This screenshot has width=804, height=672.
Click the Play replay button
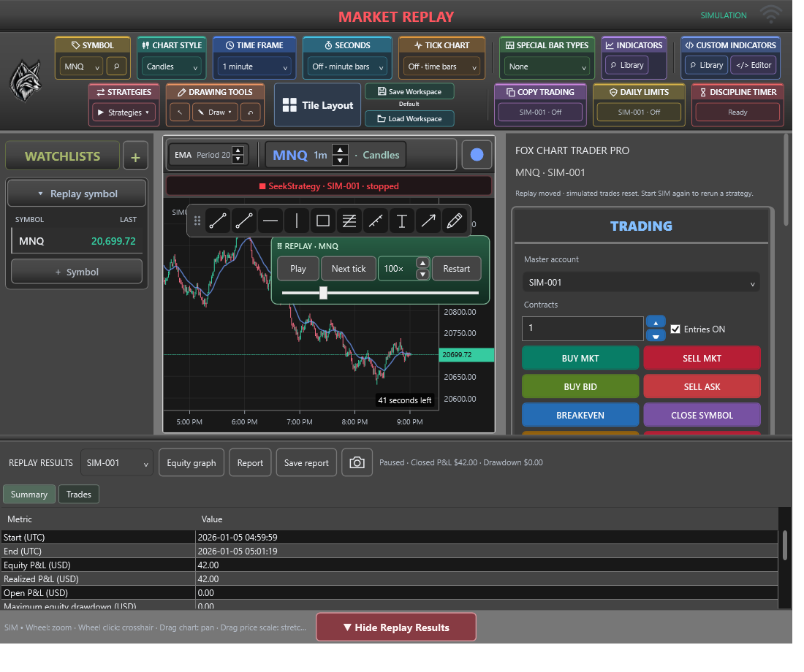(298, 269)
